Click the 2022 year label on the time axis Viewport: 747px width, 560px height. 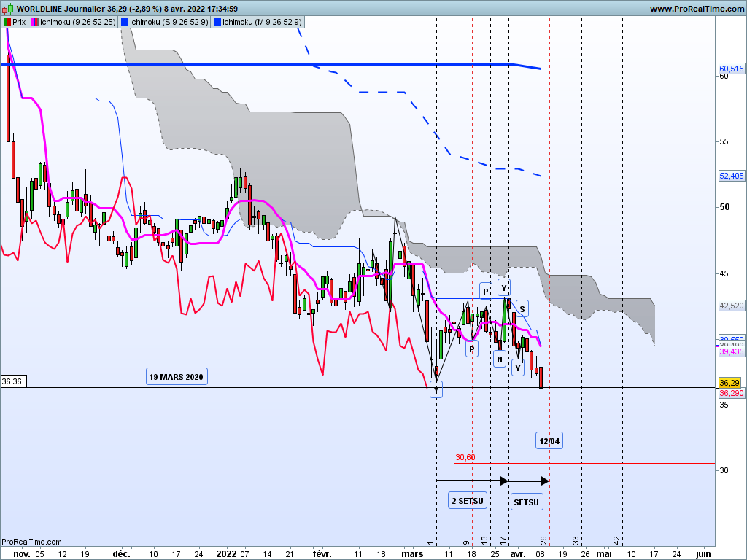click(x=226, y=554)
